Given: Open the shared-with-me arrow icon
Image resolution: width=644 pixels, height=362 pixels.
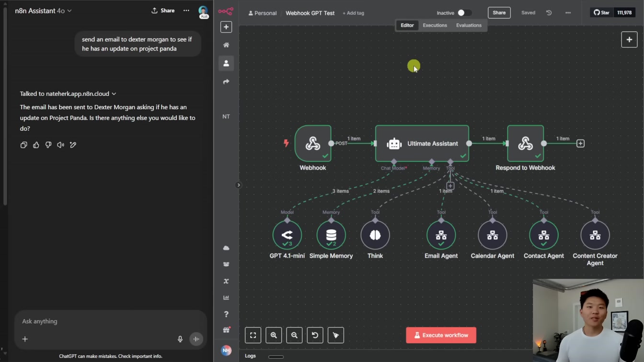Looking at the screenshot, I should (x=226, y=82).
